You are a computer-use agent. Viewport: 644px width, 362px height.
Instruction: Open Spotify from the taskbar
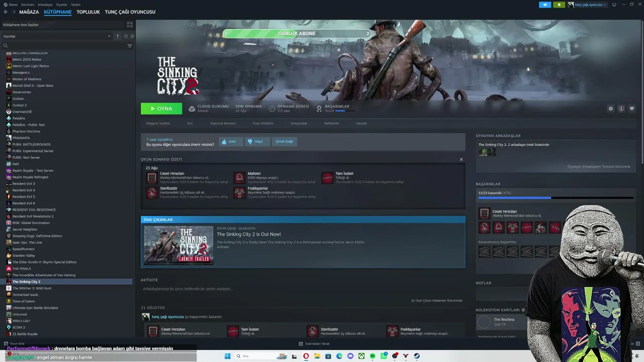(372, 356)
